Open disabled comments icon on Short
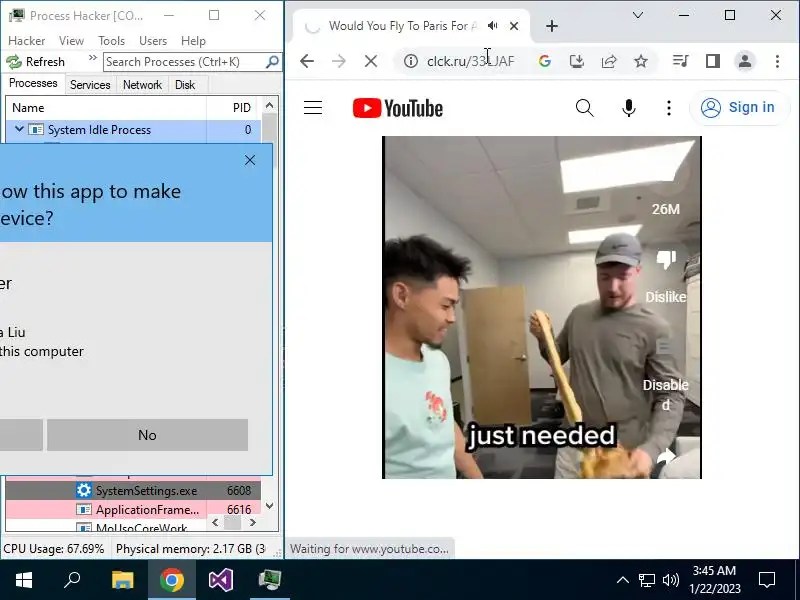 (663, 347)
